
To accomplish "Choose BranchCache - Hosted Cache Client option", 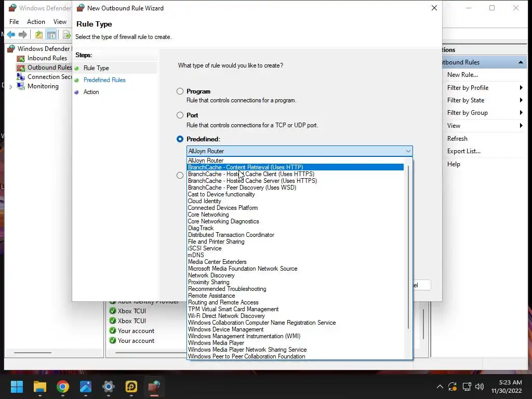I will click(x=296, y=174).
